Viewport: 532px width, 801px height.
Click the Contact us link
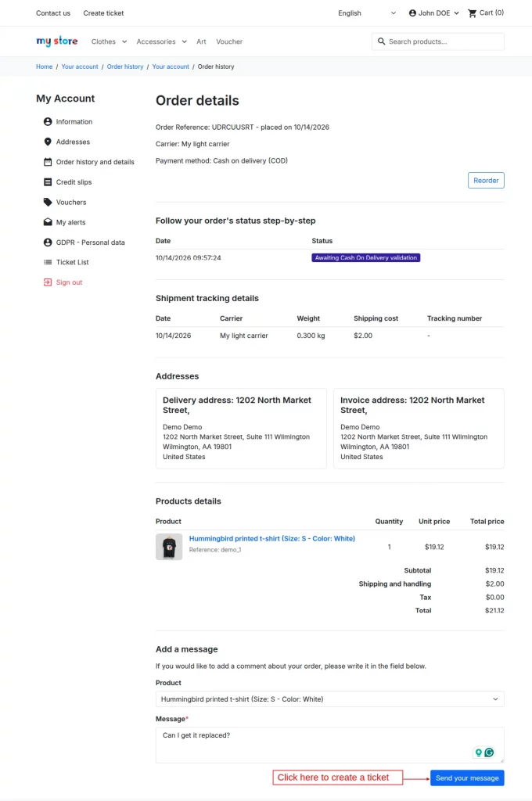click(x=53, y=13)
